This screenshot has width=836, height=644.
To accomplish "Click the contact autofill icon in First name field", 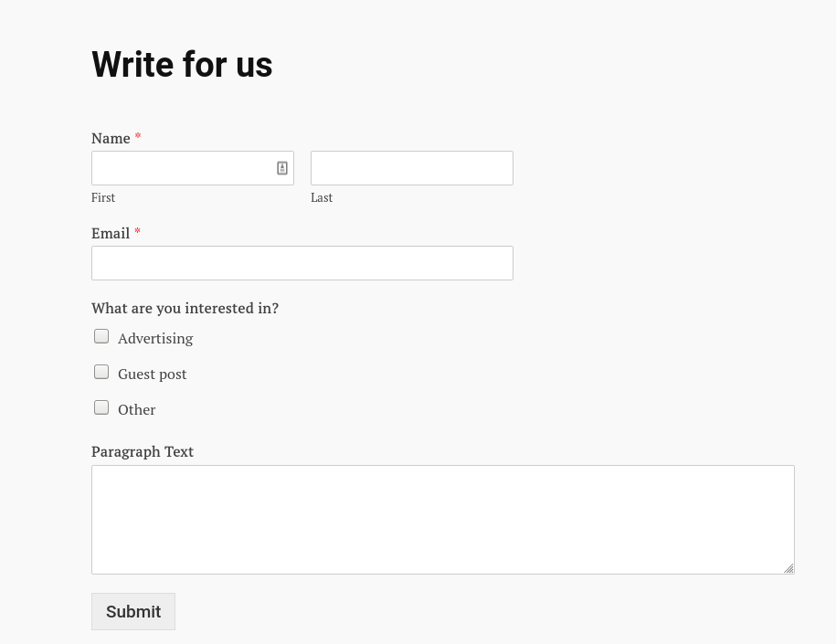I will click(282, 168).
